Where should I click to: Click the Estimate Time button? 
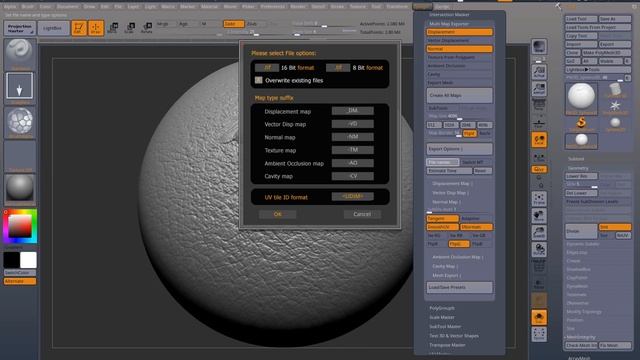pyautogui.click(x=449, y=171)
